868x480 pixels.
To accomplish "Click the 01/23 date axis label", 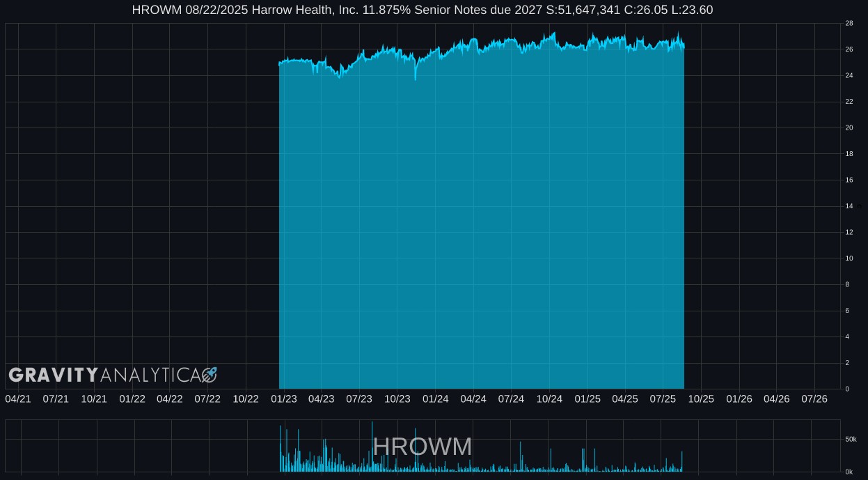I will click(x=284, y=398).
